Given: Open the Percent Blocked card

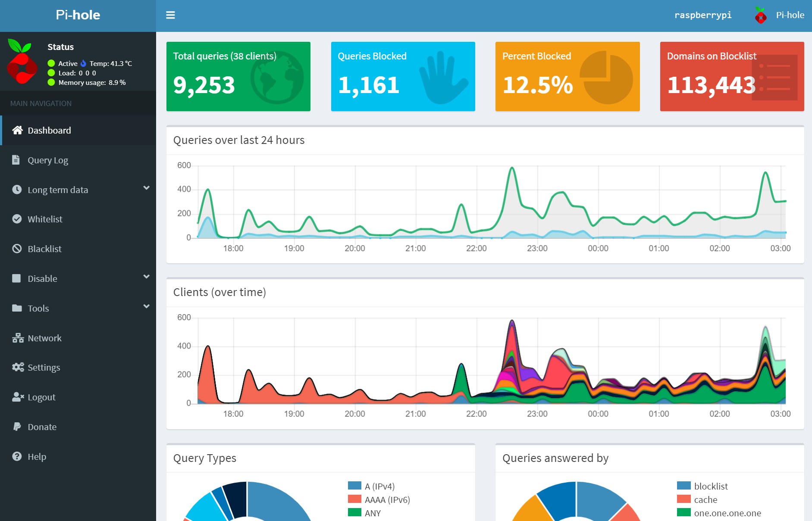Looking at the screenshot, I should pyautogui.click(x=567, y=76).
